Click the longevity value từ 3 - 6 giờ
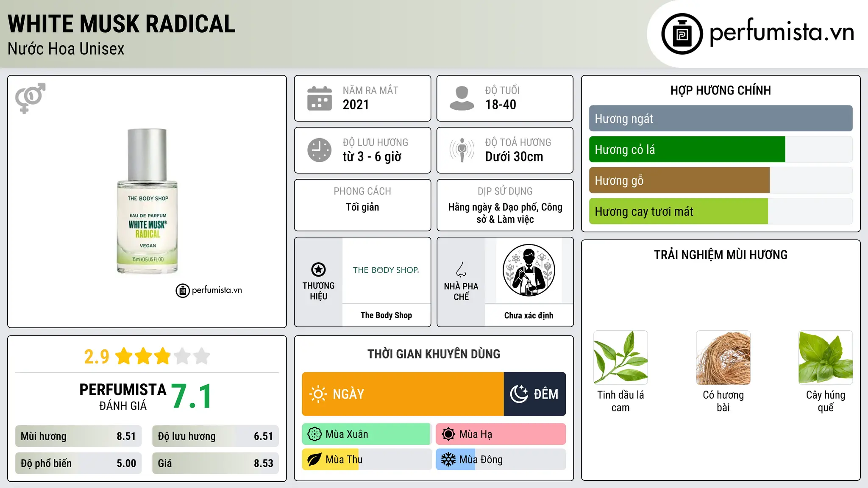868x488 pixels. click(372, 157)
